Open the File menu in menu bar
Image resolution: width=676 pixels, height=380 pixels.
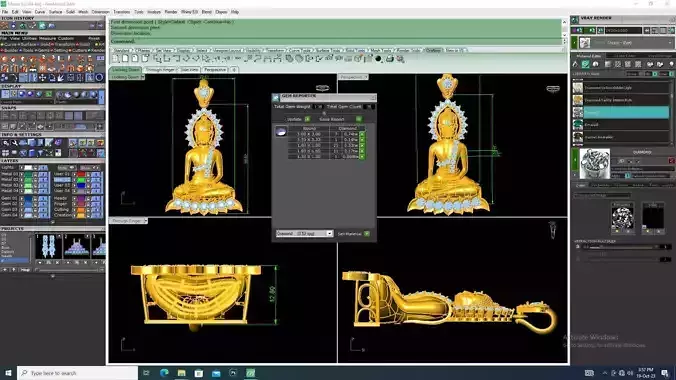pos(5,12)
